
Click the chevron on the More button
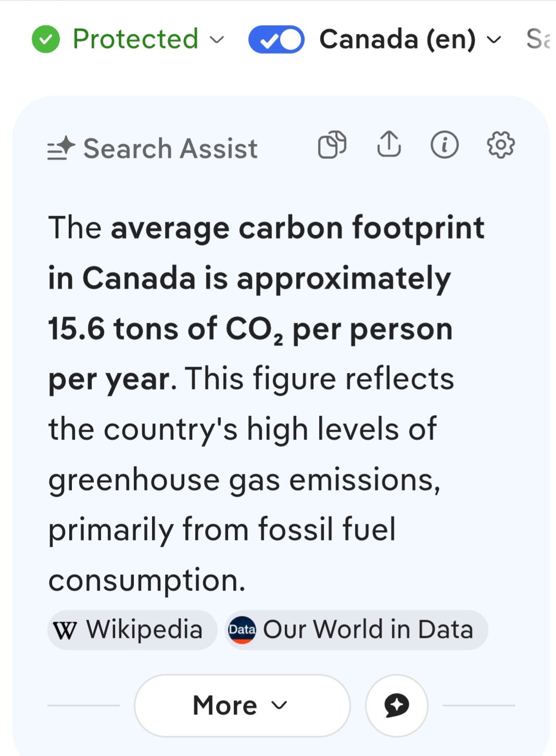280,705
